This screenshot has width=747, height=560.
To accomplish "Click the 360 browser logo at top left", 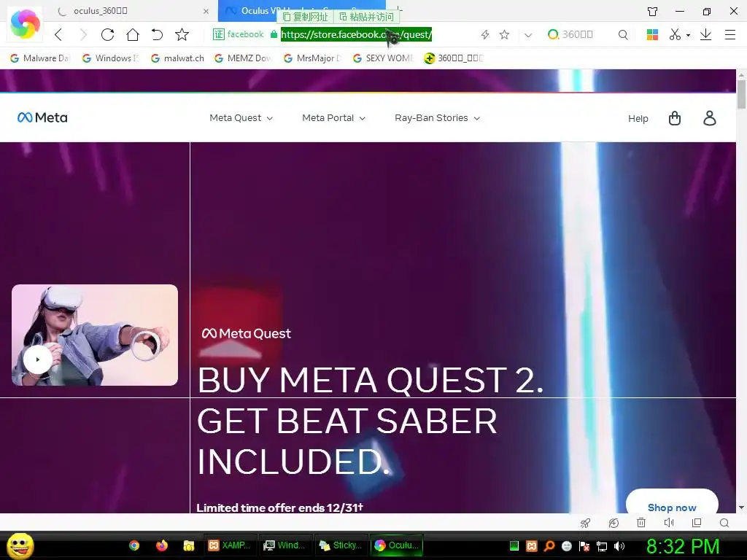I will coord(25,24).
